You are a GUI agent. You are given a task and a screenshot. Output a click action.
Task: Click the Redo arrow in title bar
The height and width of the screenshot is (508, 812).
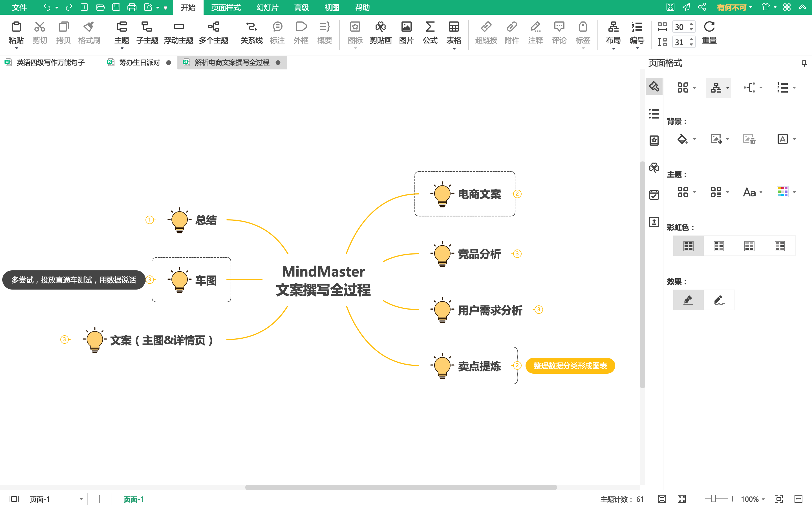pyautogui.click(x=69, y=7)
